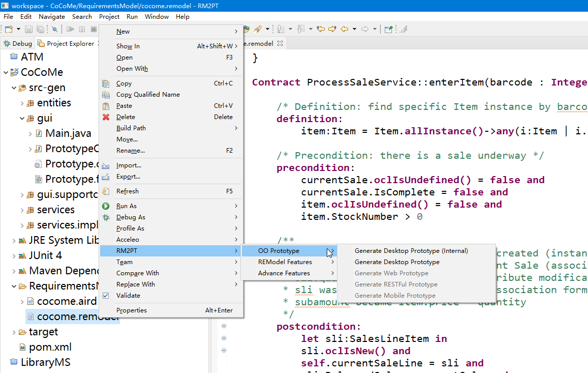Open the Next Annotation dropdown arrow
588x373 pixels.
tap(290, 30)
